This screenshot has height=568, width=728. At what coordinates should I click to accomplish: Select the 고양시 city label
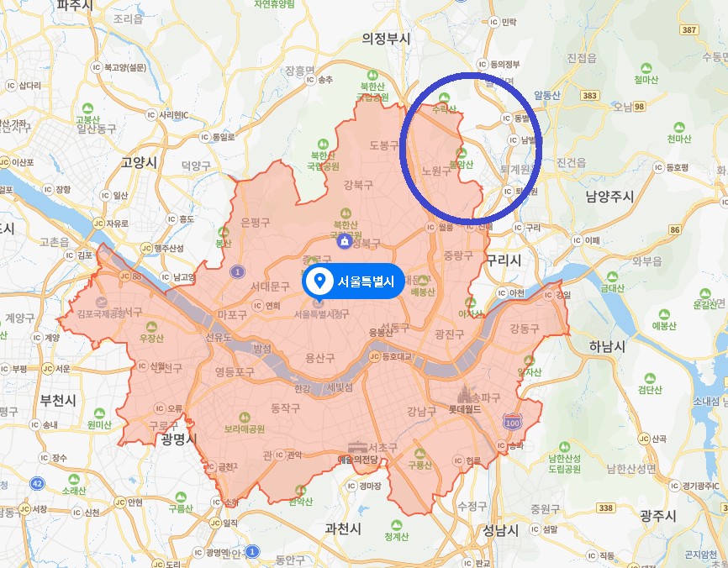point(140,162)
